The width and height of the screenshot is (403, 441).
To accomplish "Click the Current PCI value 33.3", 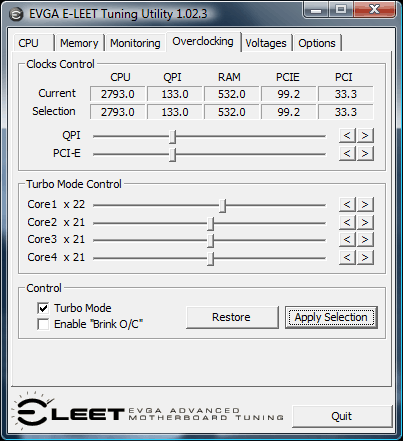I will coord(346,94).
